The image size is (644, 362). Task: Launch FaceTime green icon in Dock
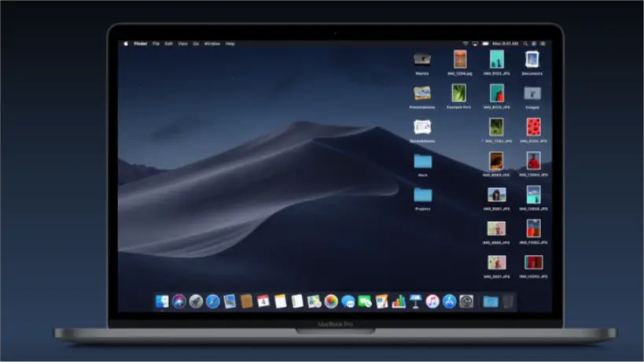365,301
